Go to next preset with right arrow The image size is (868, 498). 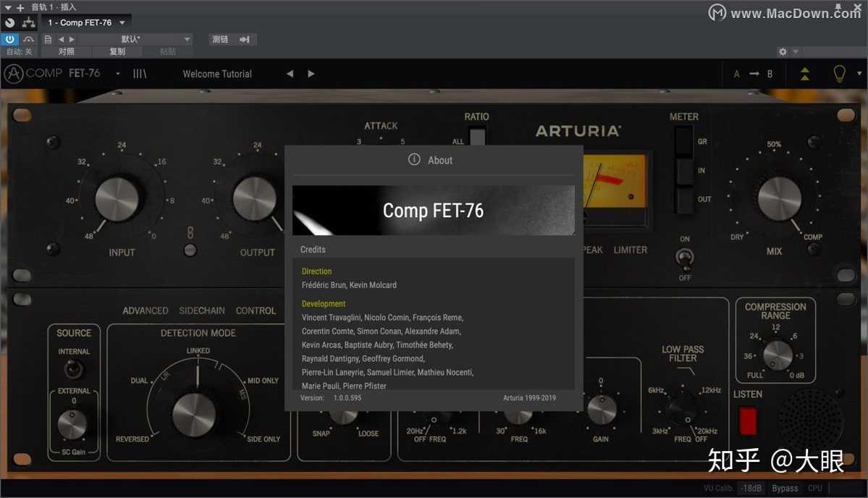tap(311, 74)
